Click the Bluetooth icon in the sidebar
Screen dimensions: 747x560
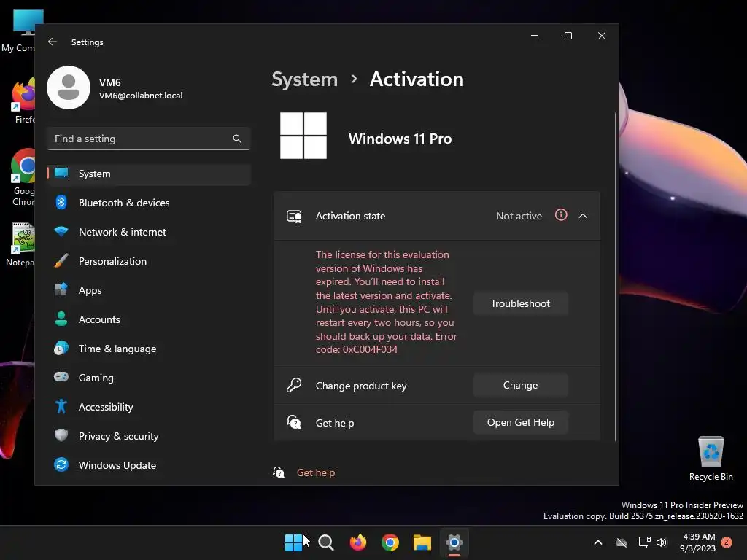(x=61, y=203)
